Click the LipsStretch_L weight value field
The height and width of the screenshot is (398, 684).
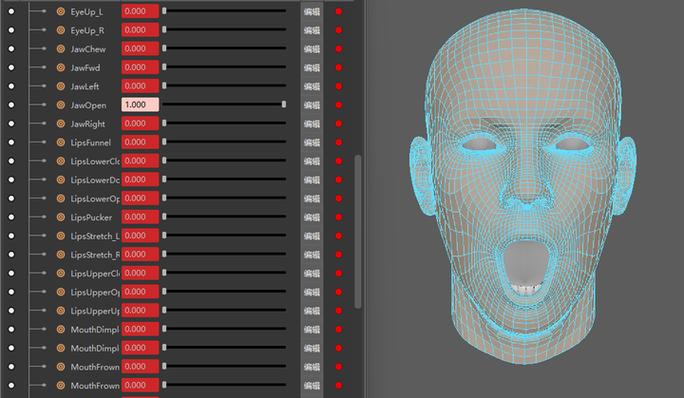coord(140,236)
